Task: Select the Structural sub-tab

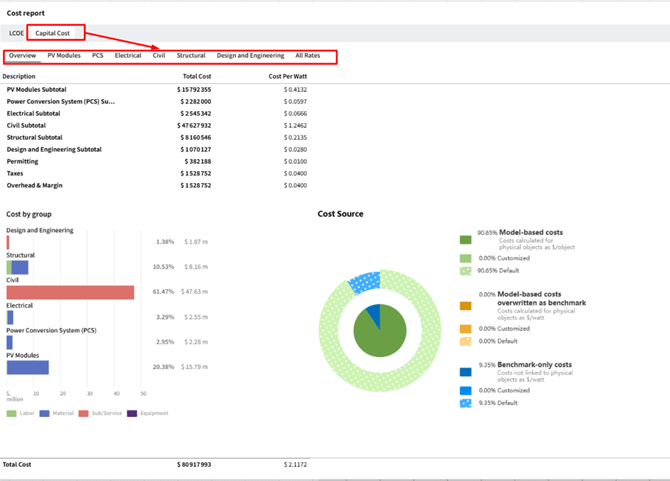Action: point(191,56)
